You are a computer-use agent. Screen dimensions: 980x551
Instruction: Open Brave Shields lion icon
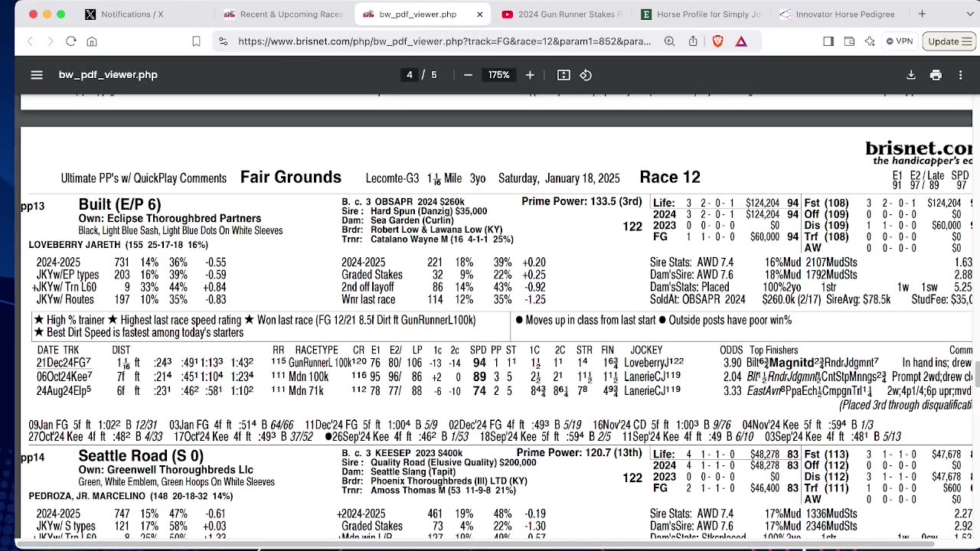coord(717,41)
